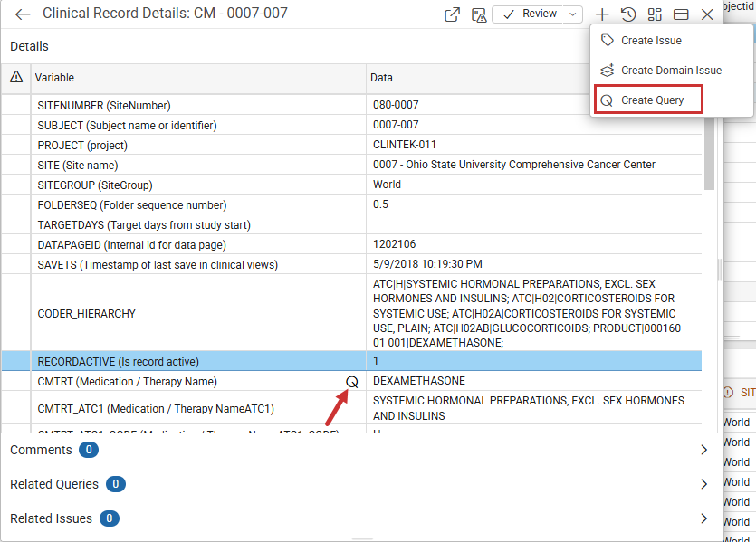The image size is (756, 542).
Task: Click the Review button
Action: tap(530, 14)
